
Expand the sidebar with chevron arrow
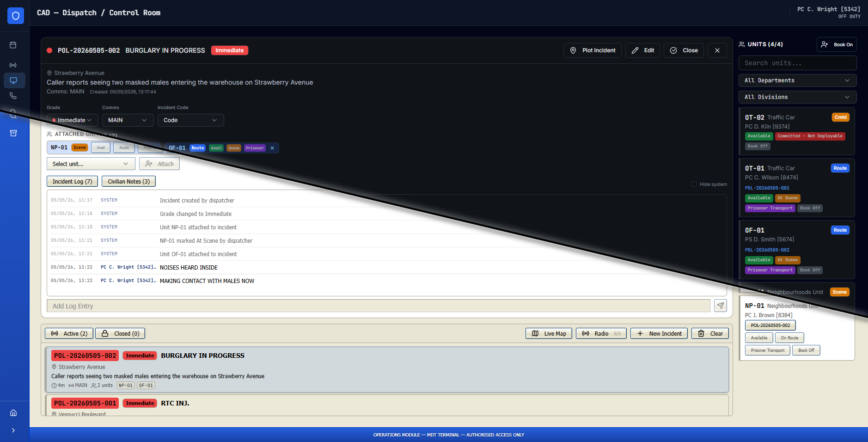tap(13, 430)
